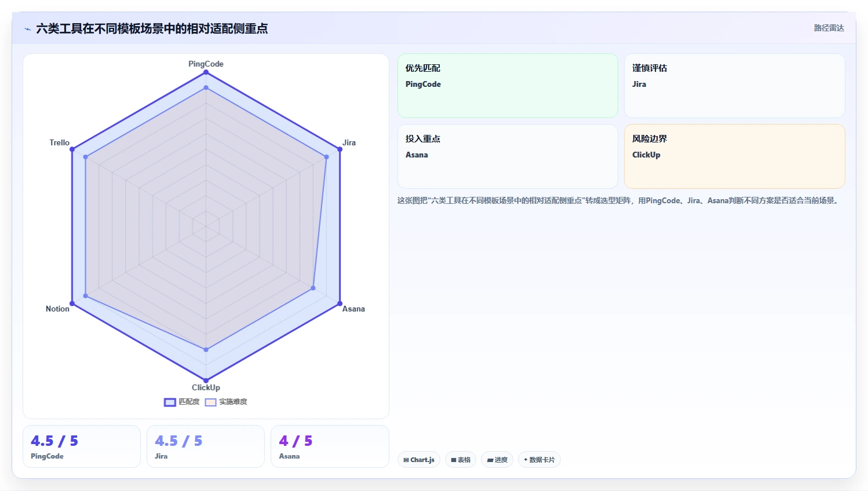Click the Chart.js tag chip
868x491 pixels.
click(419, 460)
